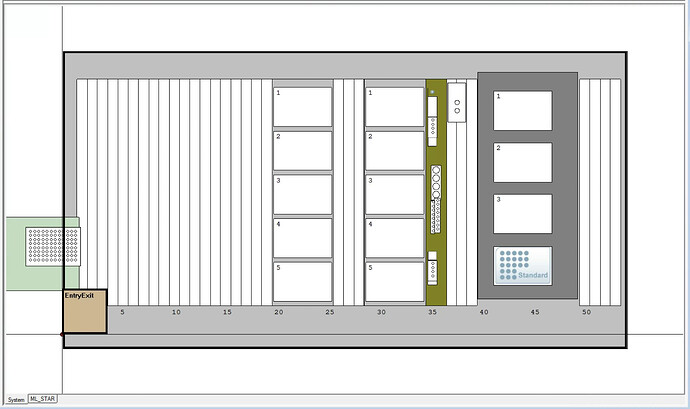Select the EntryExit block
690x409 pixels.
click(85, 311)
